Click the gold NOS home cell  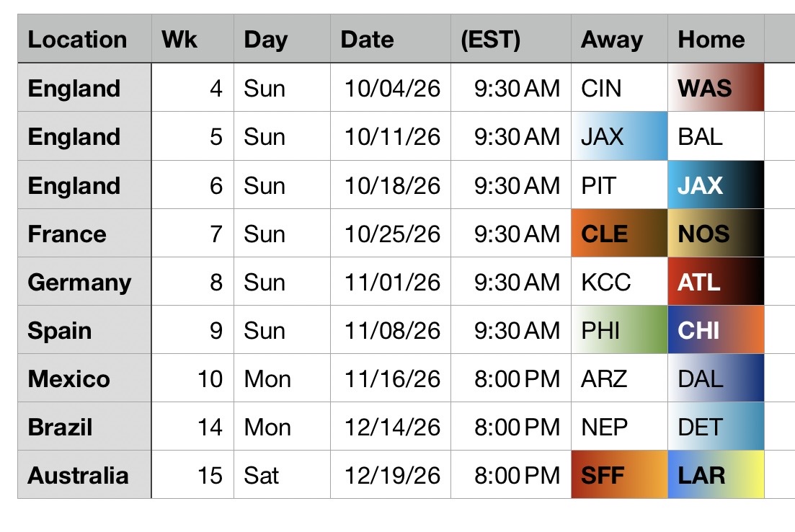point(716,234)
